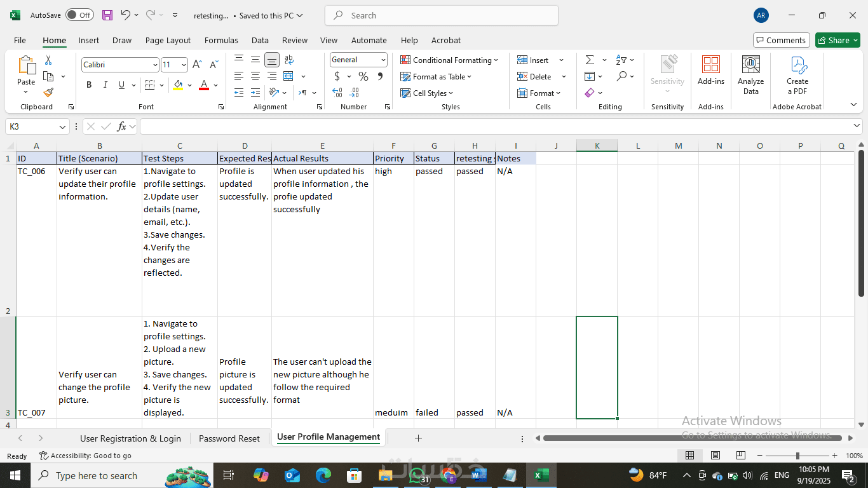This screenshot has height=488, width=868.
Task: Click the Format cells button
Action: coord(539,93)
